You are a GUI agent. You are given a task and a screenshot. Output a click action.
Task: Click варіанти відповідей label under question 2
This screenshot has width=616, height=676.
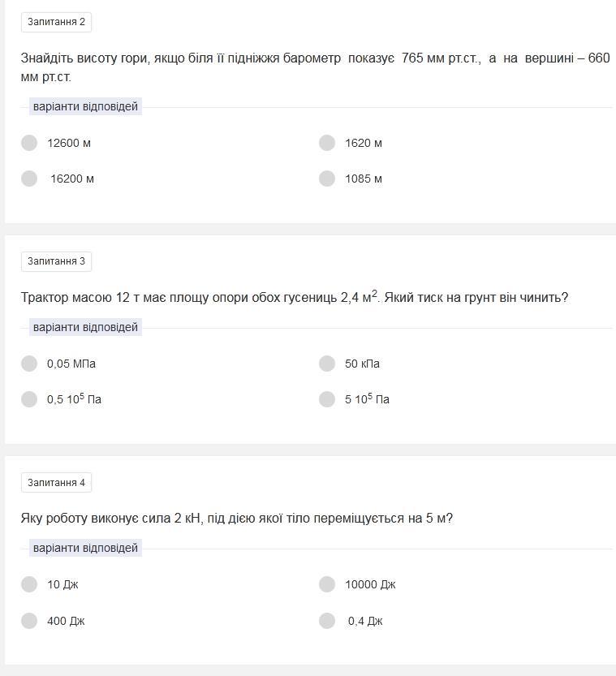click(85, 106)
